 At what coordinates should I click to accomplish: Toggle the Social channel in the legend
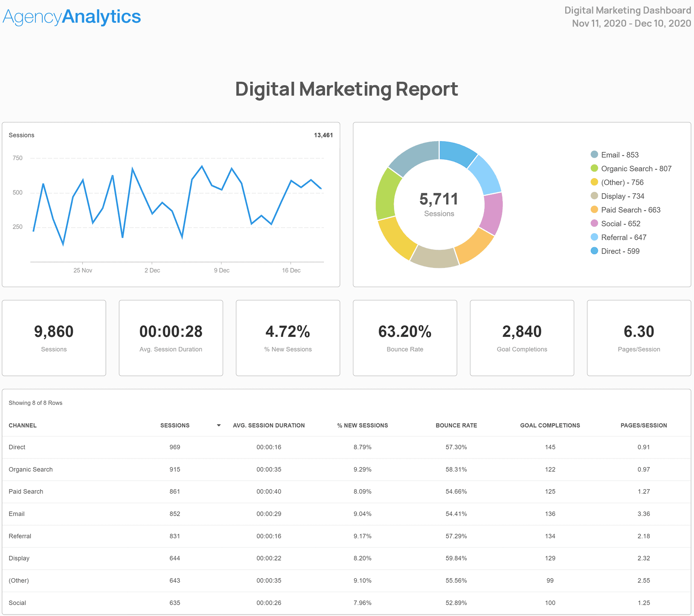tap(593, 224)
